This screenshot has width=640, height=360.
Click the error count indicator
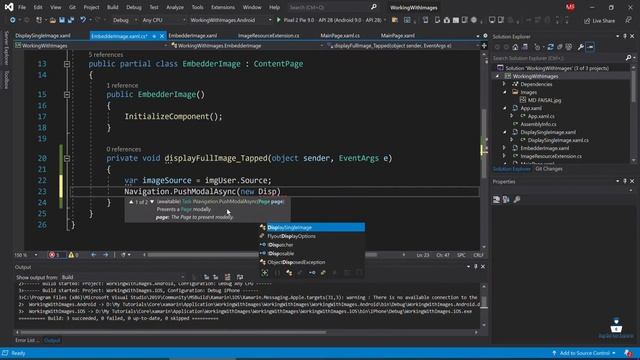click(55, 255)
